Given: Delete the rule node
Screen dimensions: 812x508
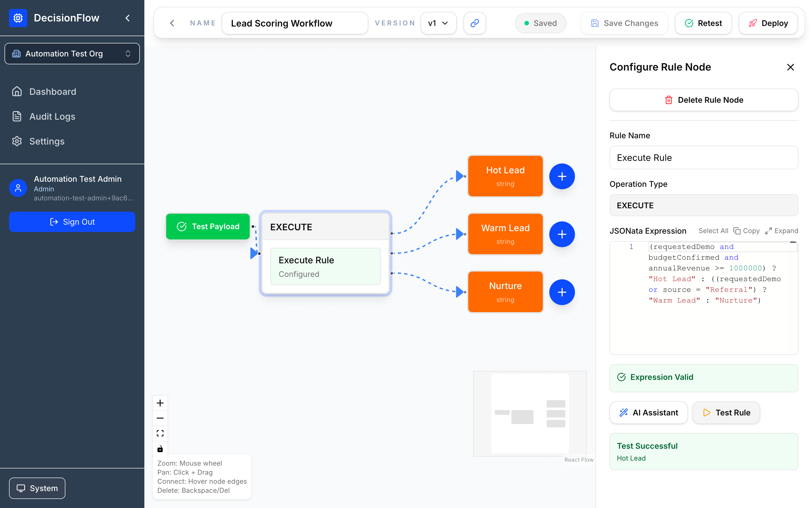Looking at the screenshot, I should 704,100.
